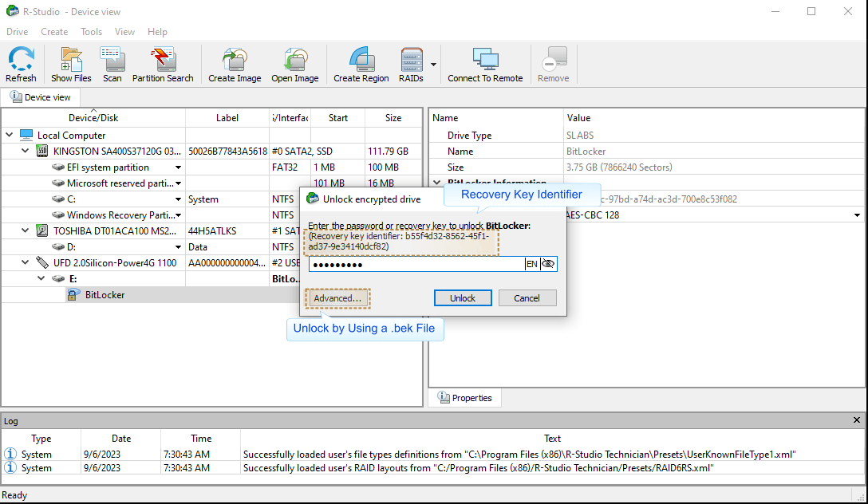
Task: Click the EFI system partition icon
Action: tap(58, 167)
